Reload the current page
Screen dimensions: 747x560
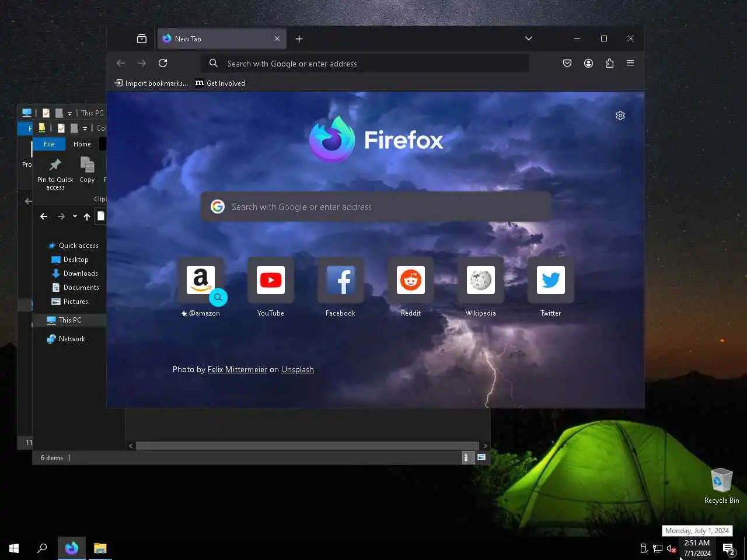click(x=163, y=63)
